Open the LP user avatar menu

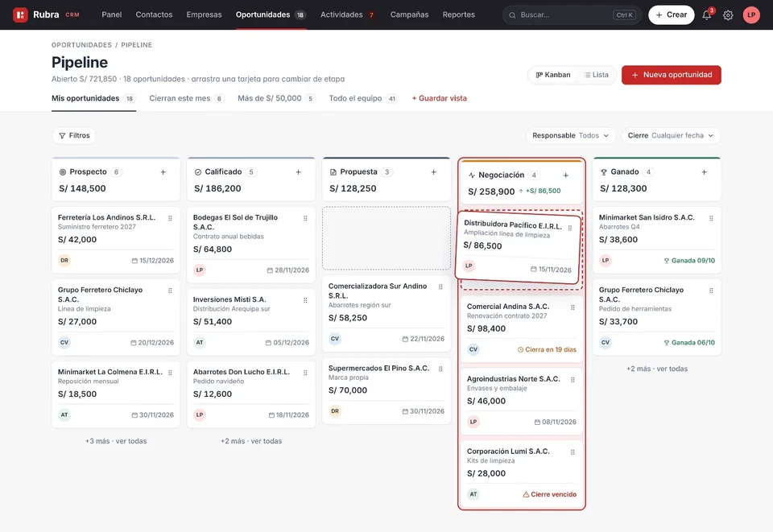point(751,14)
